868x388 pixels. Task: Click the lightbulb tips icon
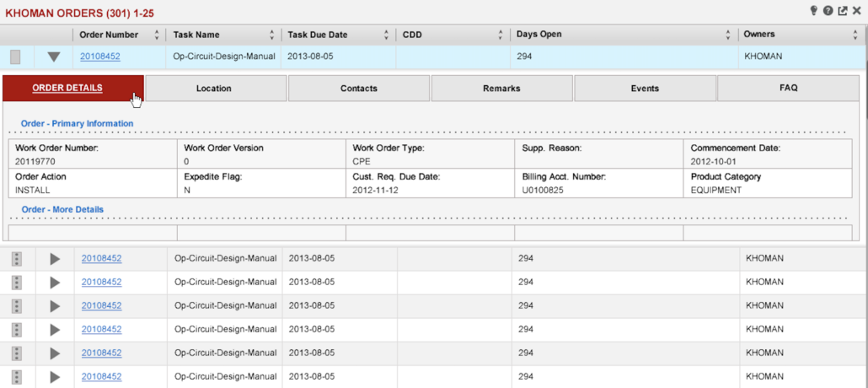point(814,11)
